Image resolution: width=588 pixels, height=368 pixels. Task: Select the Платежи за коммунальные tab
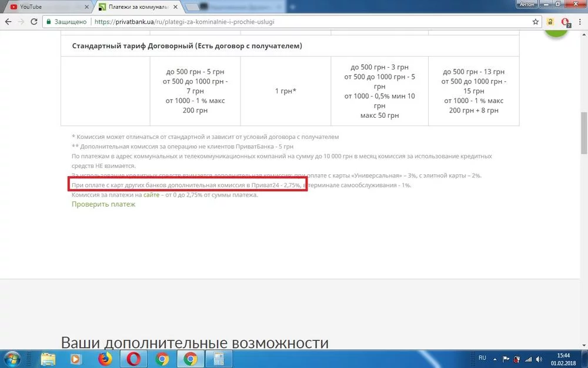click(137, 6)
